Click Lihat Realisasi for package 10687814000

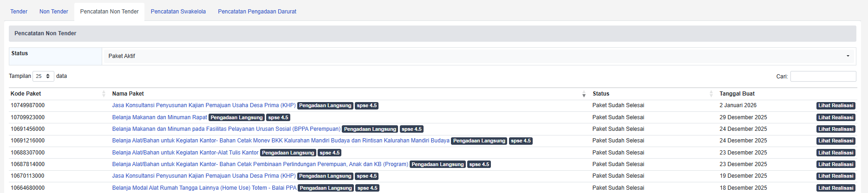pos(835,164)
